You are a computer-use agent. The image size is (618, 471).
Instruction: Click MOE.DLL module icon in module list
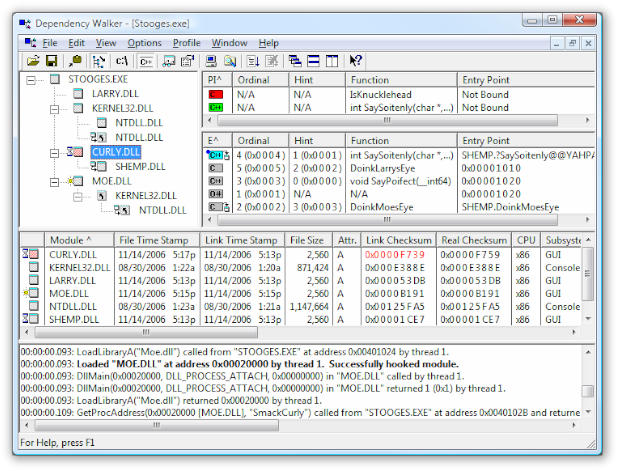click(x=31, y=293)
